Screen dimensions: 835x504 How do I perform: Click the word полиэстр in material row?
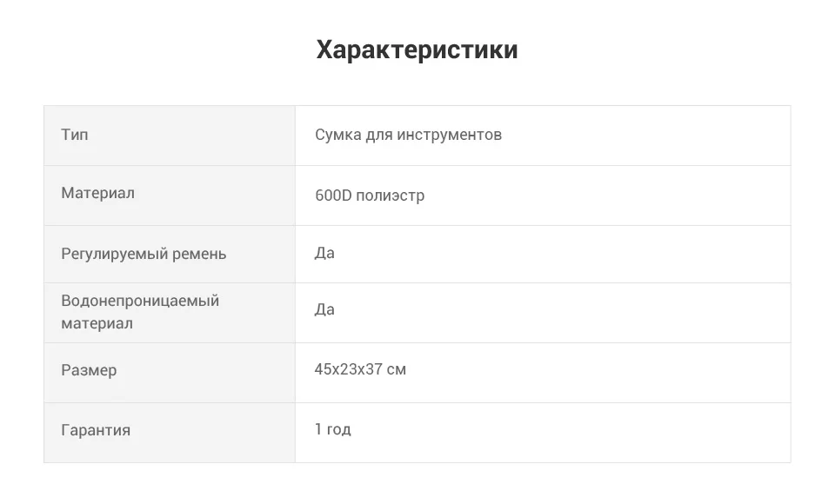tap(391, 196)
